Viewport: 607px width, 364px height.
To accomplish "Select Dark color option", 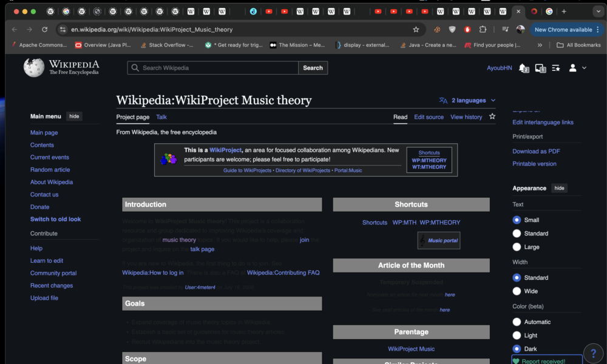I will click(x=517, y=348).
